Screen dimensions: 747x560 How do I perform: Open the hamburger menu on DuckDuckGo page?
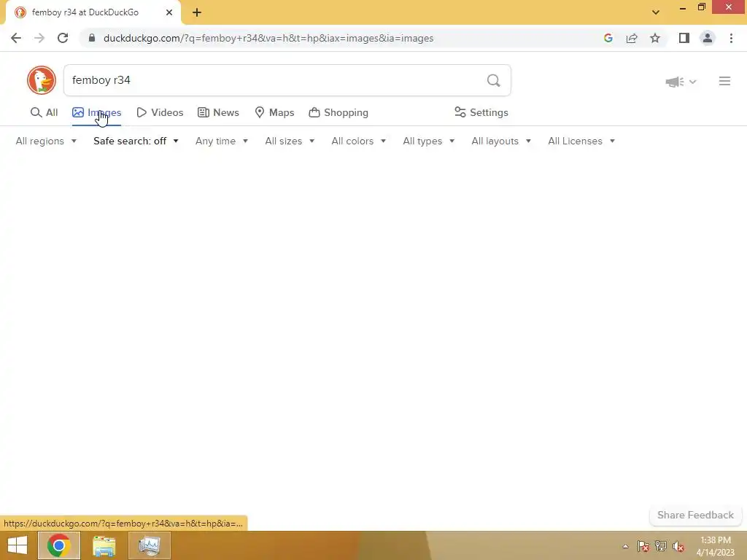pyautogui.click(x=724, y=81)
